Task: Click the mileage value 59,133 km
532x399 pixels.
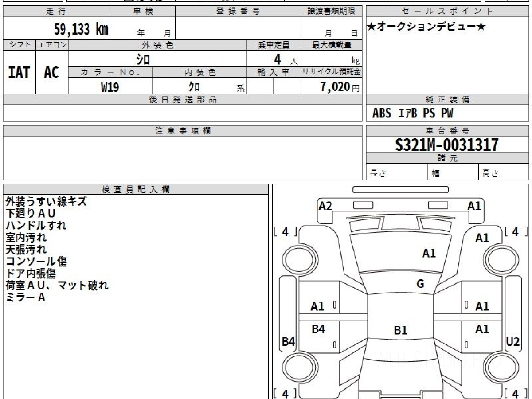Action: pyautogui.click(x=81, y=30)
